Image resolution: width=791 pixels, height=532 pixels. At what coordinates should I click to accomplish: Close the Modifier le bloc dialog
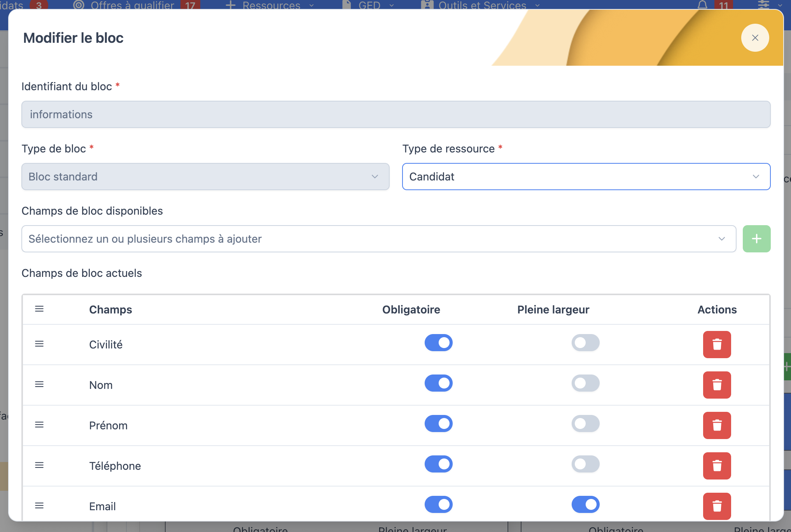pyautogui.click(x=755, y=38)
